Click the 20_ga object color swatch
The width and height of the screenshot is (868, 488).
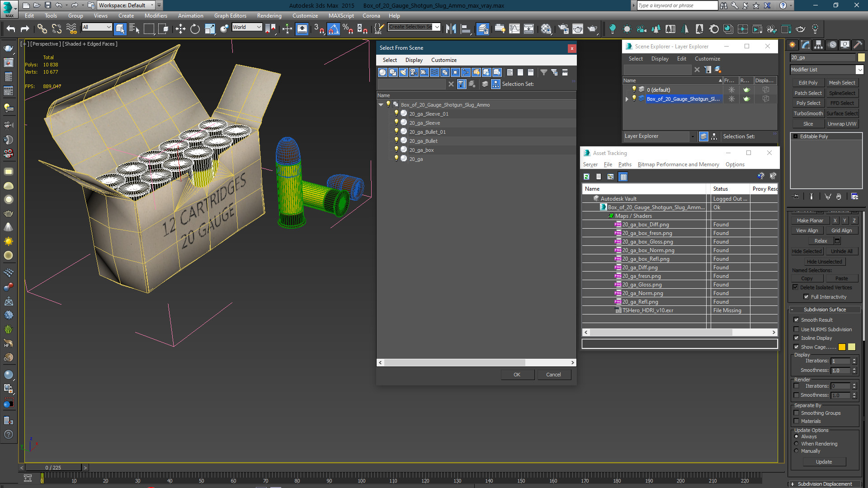click(861, 57)
